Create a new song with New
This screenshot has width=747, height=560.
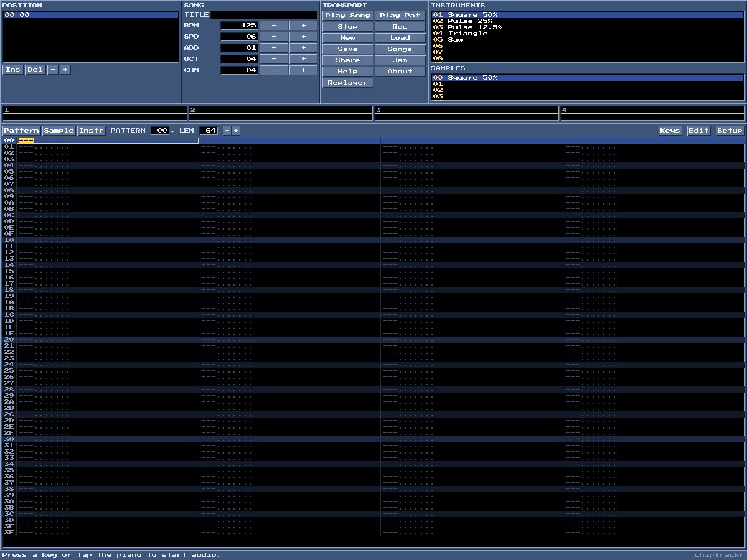pos(347,38)
